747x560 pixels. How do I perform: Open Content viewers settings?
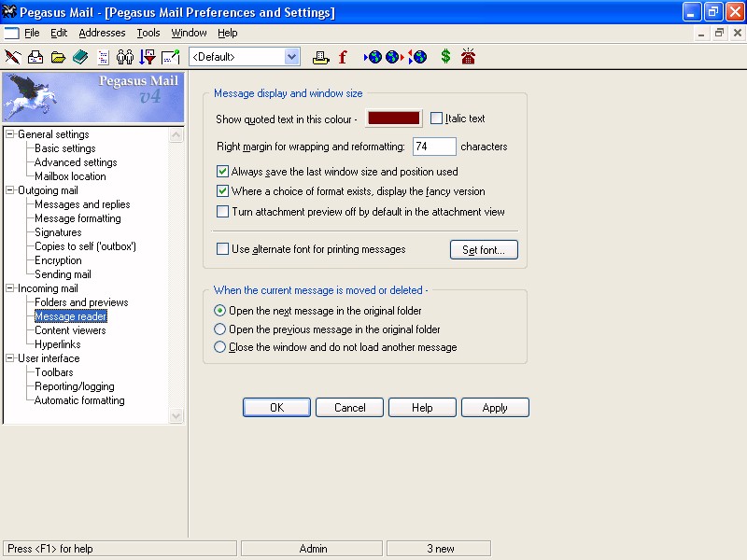coord(71,330)
